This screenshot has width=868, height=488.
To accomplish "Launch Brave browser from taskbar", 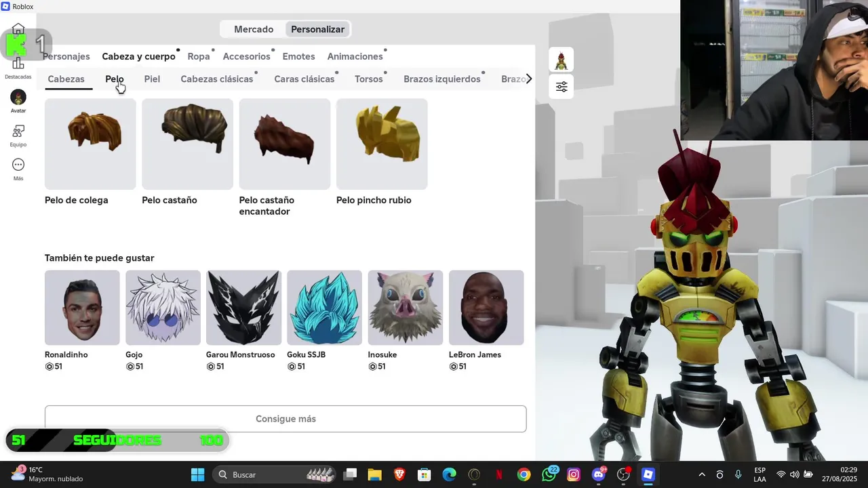I will point(399,474).
